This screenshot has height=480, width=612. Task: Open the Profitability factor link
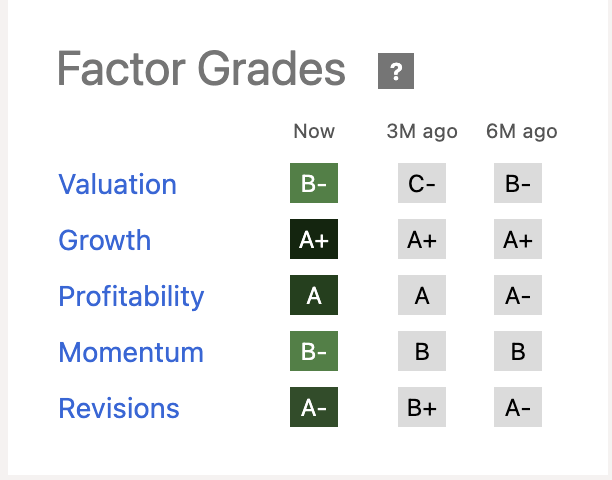[x=131, y=297]
